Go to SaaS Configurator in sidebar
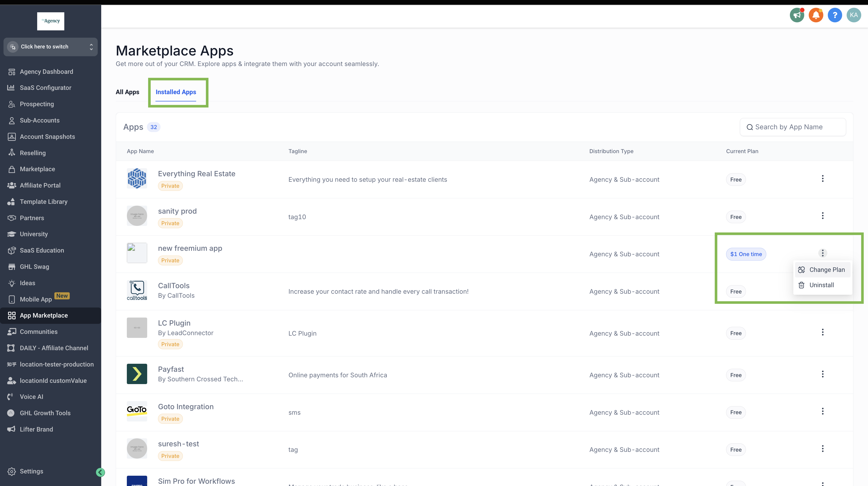 45,88
